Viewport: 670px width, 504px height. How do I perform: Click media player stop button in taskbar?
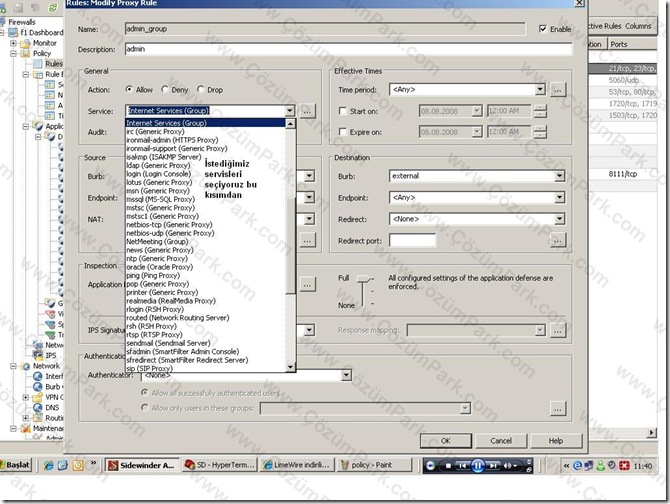(448, 466)
